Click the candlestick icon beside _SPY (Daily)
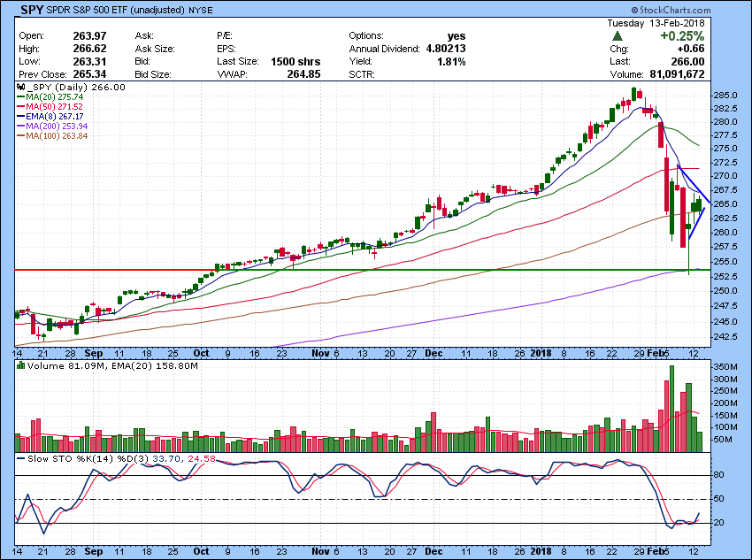Screen dimensions: 752x560 (x=20, y=88)
